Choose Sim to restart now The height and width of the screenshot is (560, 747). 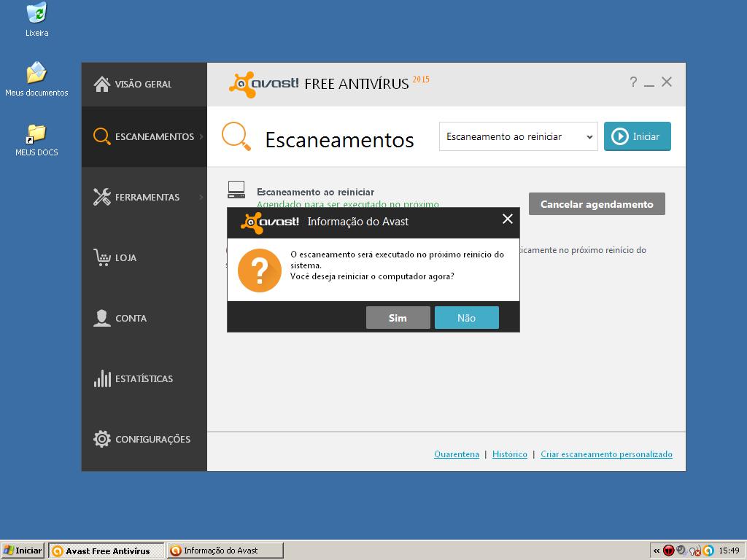[398, 318]
